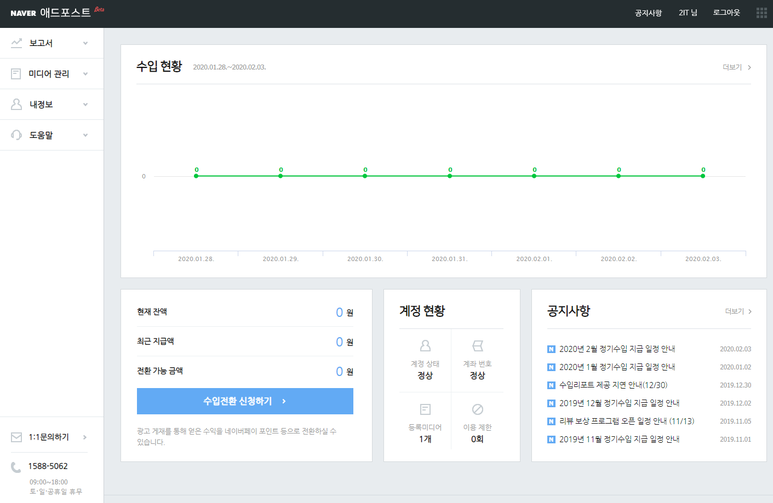This screenshot has height=503, width=773.
Task: Open notice 수입리포트 제공 지연 안내(12/30)
Action: [613, 385]
